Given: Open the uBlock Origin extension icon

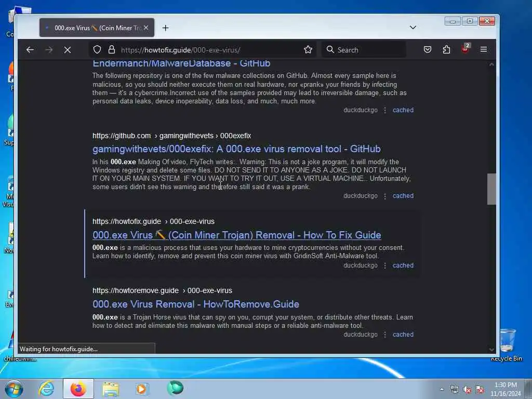Looking at the screenshot, I should point(465,49).
